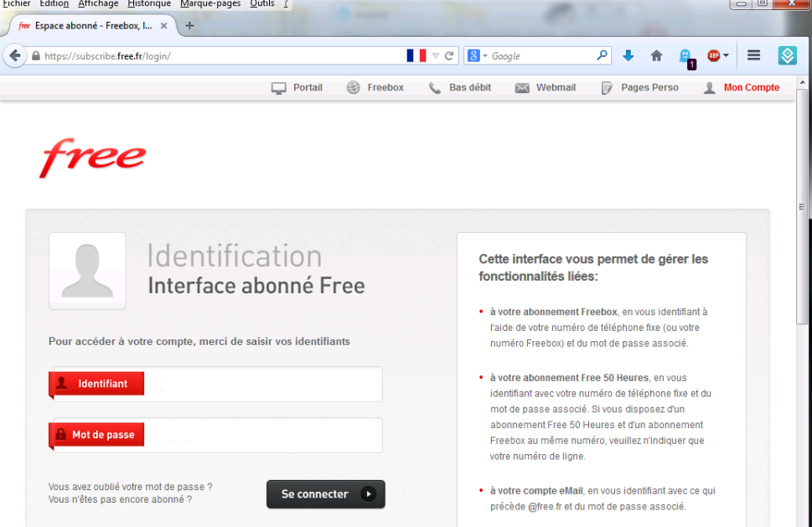Focus the Mot de passe field
This screenshot has height=527, width=812.
[x=261, y=436]
